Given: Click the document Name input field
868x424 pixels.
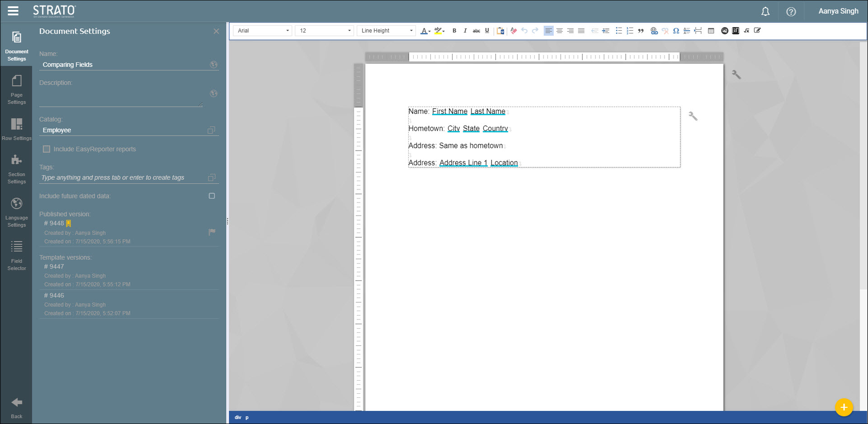Looking at the screenshot, I should pyautogui.click(x=124, y=65).
